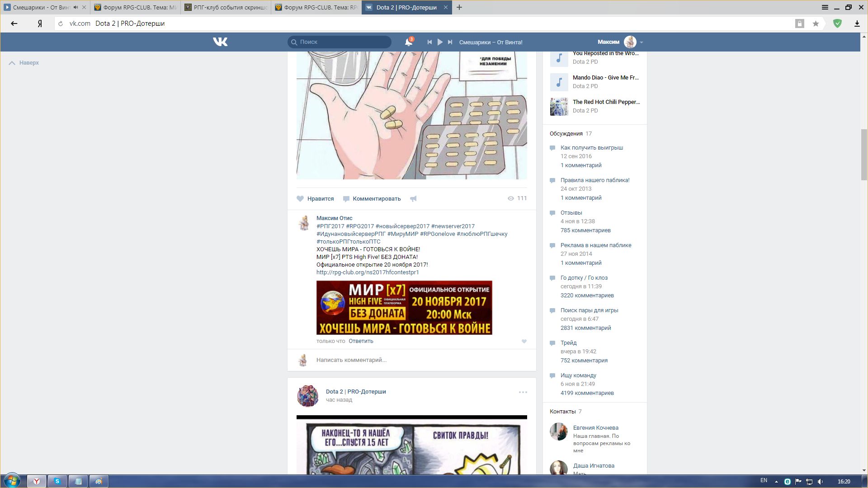Image resolution: width=868 pixels, height=488 pixels.
Task: Open the Protect shield icon
Action: [837, 23]
